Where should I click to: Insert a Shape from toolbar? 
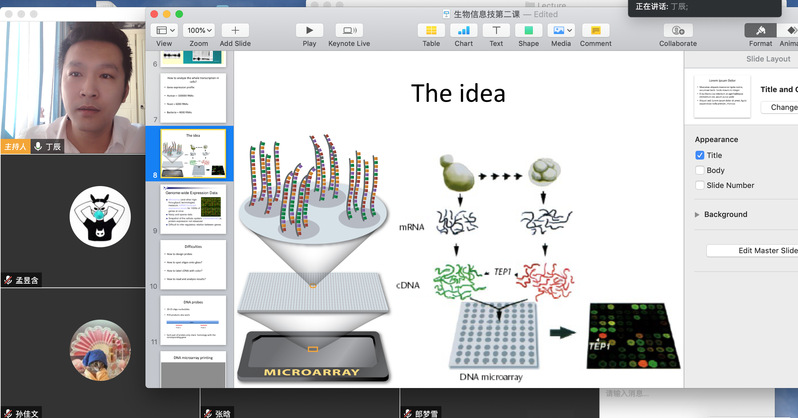(528, 31)
